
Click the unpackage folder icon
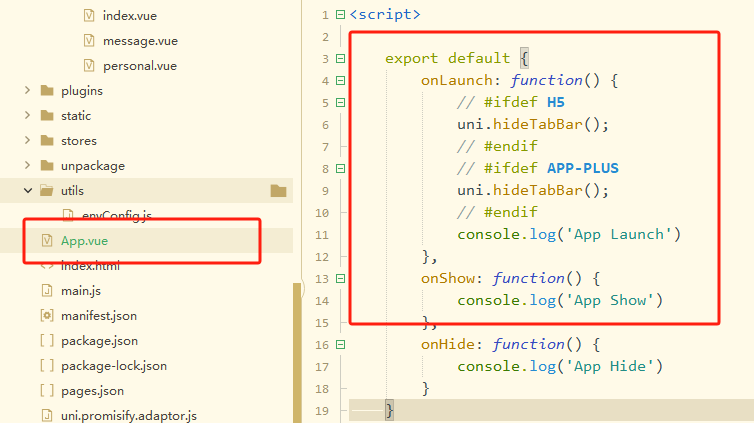click(46, 166)
